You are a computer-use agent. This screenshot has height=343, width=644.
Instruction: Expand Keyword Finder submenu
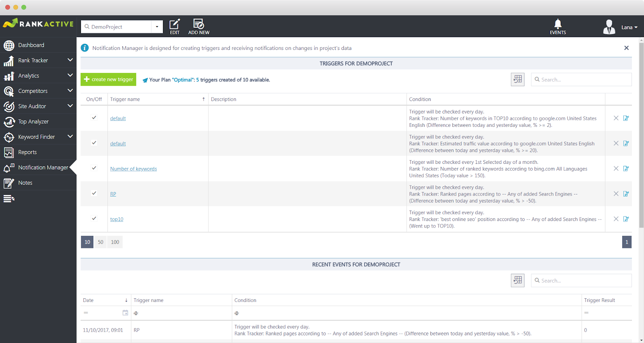pyautogui.click(x=70, y=136)
